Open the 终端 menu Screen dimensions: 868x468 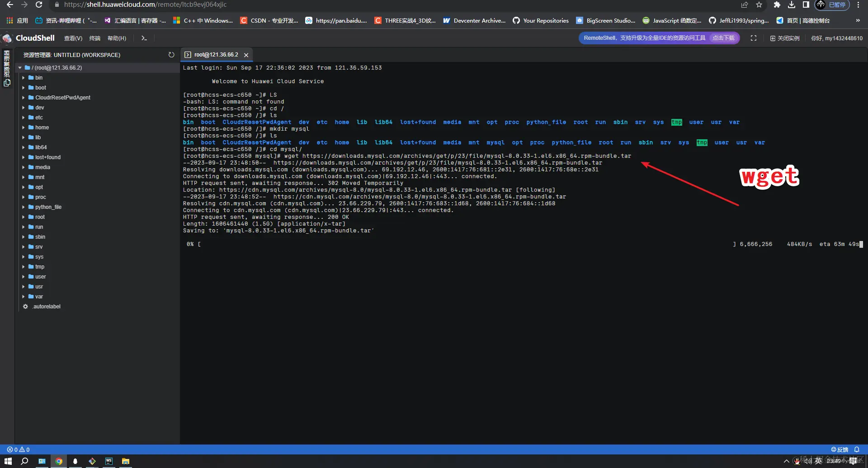94,38
